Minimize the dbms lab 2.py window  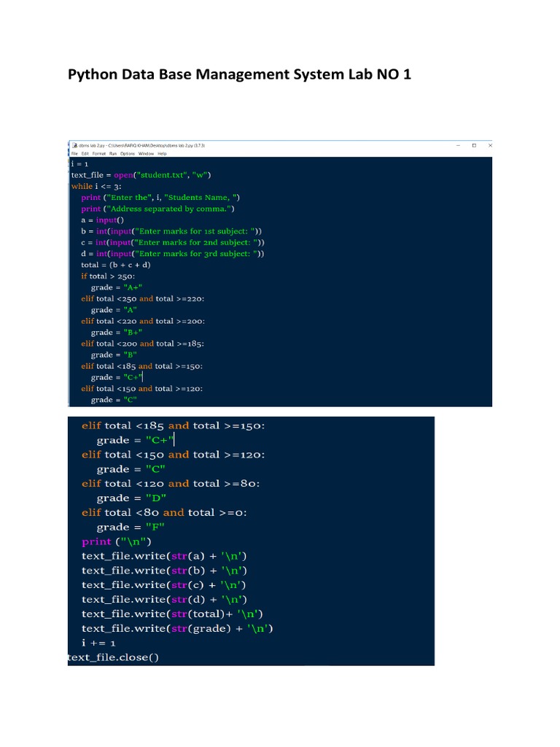[458, 145]
